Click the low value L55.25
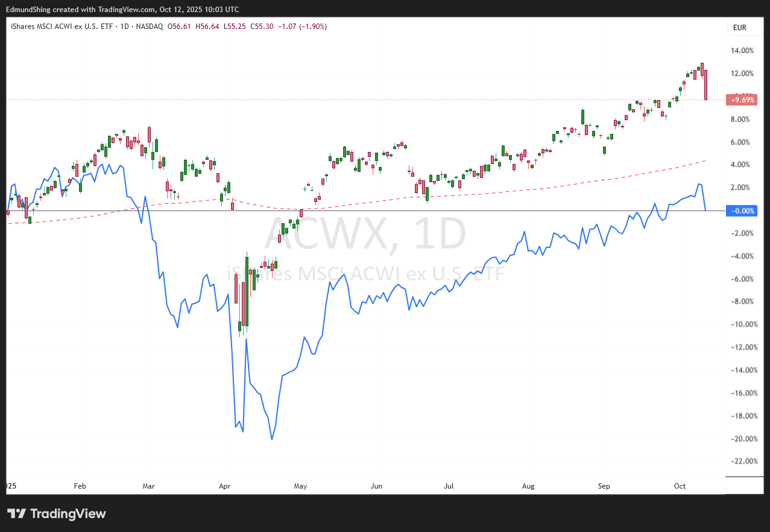Image resolution: width=770 pixels, height=532 pixels. (x=236, y=27)
